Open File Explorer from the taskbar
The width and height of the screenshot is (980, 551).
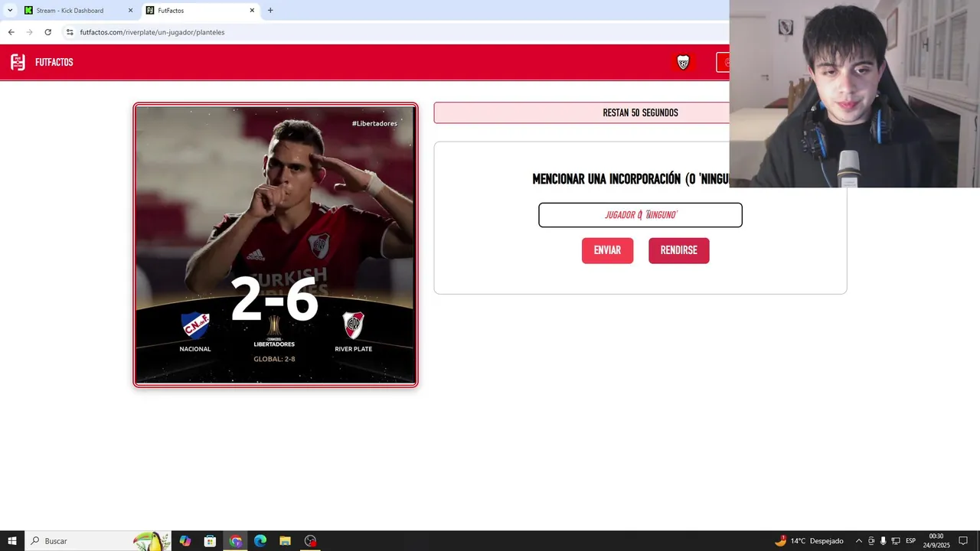[x=285, y=541]
